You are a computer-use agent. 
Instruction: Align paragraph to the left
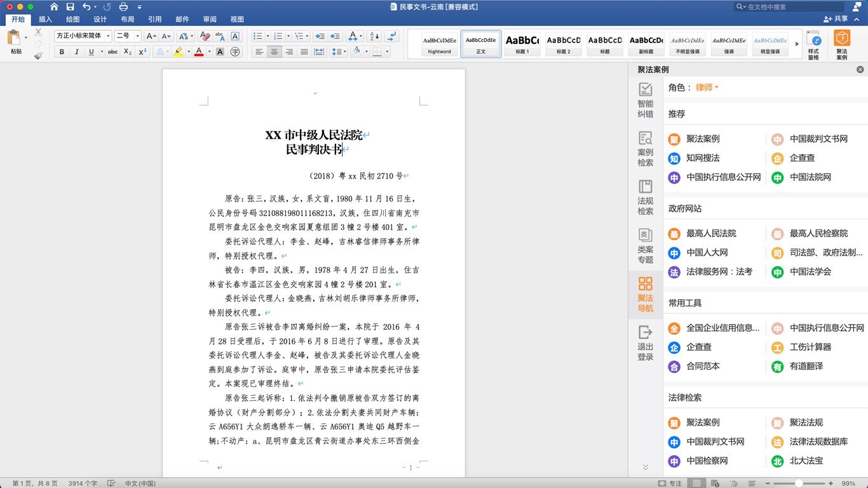[259, 52]
